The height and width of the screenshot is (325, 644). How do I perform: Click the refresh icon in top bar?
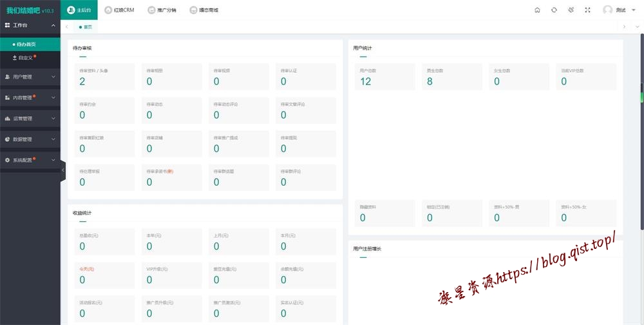[x=554, y=10]
